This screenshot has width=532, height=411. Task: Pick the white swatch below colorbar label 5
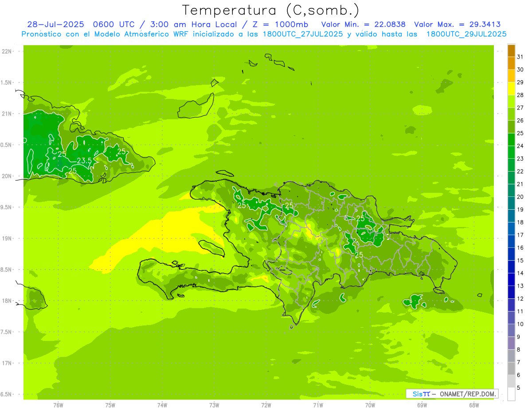pos(511,394)
